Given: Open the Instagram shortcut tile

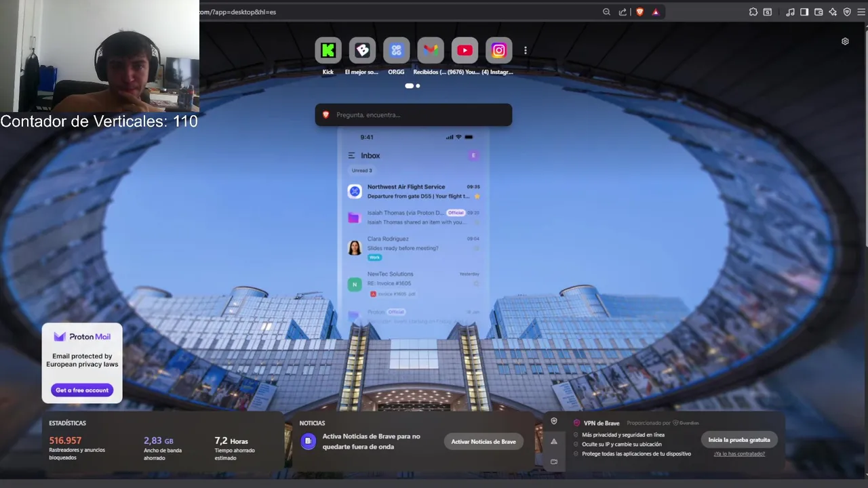Looking at the screenshot, I should 498,50.
